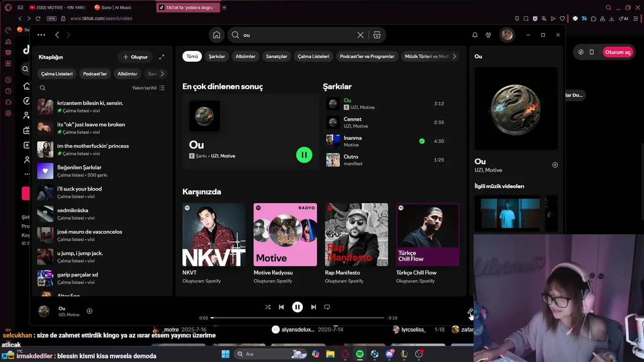Image resolution: width=644 pixels, height=362 pixels.
Task: Skip to the previous track
Action: point(281,307)
